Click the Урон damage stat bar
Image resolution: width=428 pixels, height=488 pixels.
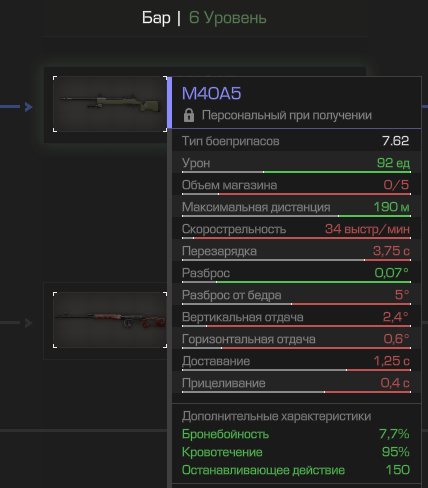point(296,172)
